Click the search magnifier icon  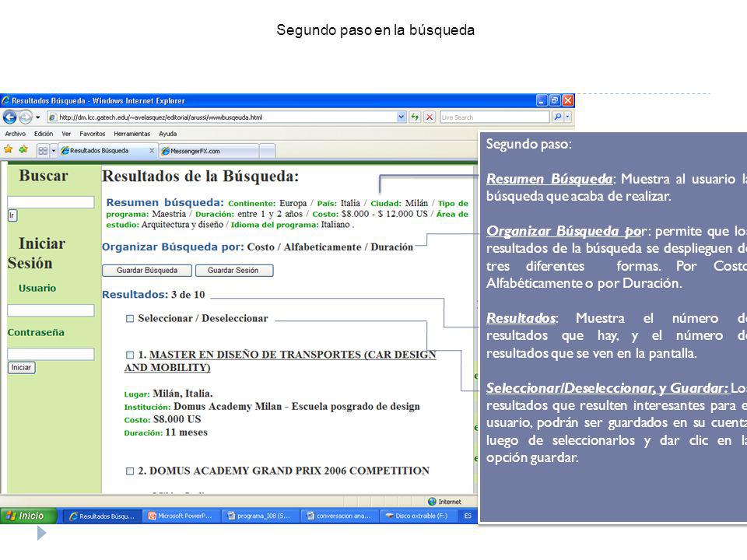click(557, 117)
